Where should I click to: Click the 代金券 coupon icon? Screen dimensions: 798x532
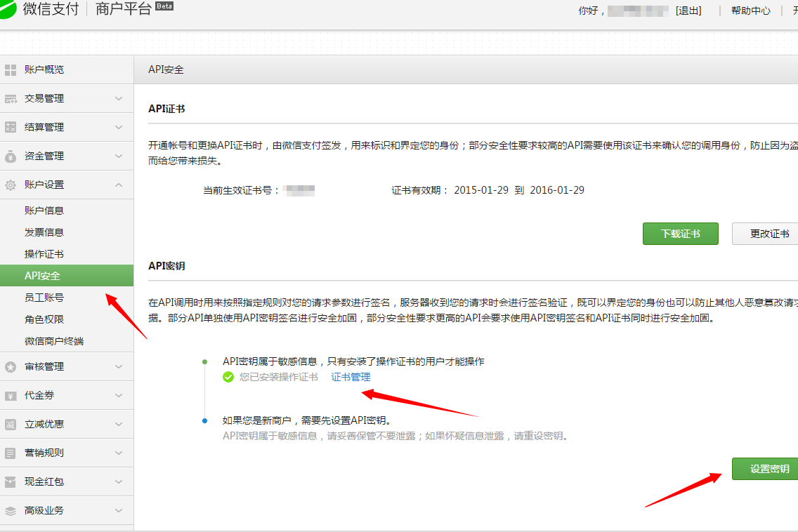[x=11, y=396]
